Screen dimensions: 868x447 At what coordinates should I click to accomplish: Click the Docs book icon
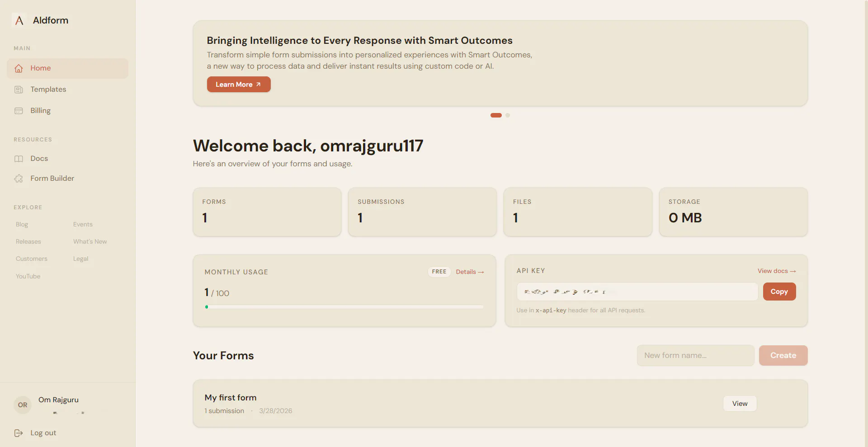[19, 159]
